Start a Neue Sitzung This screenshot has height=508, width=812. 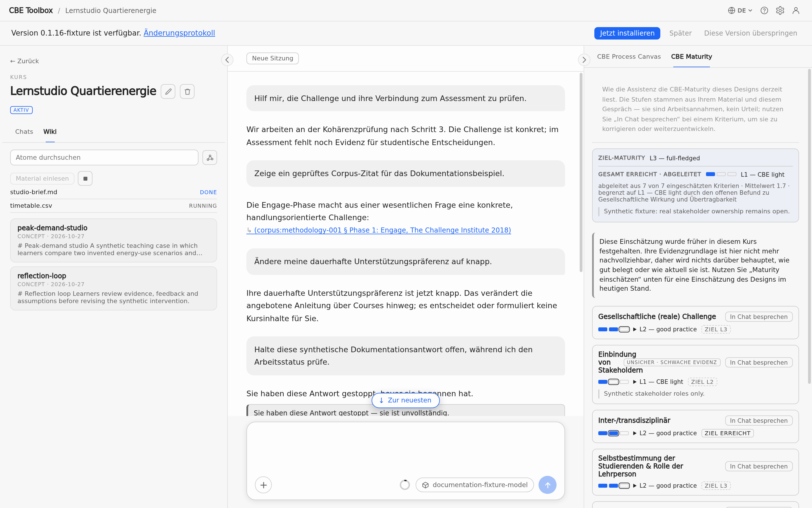tap(272, 58)
